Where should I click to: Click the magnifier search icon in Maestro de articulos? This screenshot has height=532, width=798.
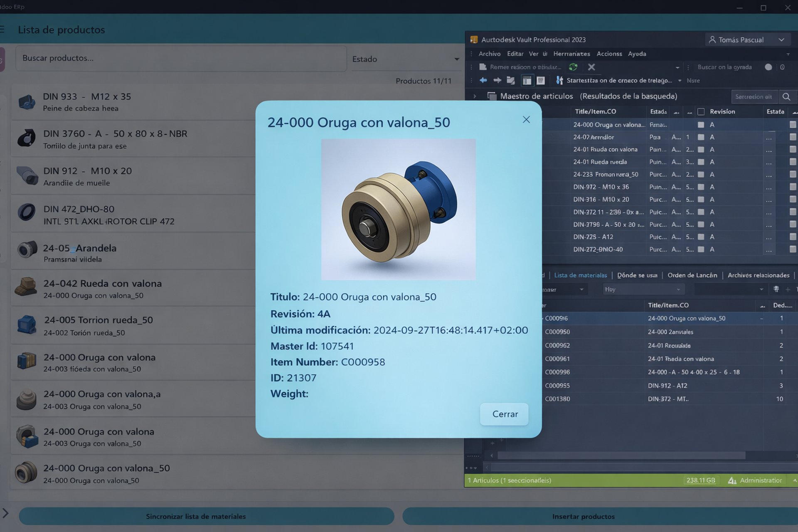786,97
